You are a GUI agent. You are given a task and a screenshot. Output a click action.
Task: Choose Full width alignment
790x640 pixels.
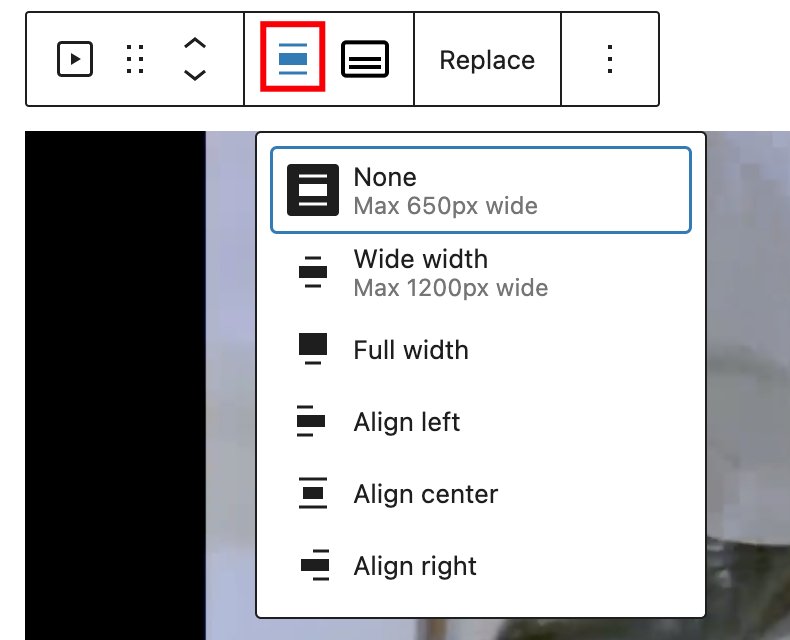481,350
